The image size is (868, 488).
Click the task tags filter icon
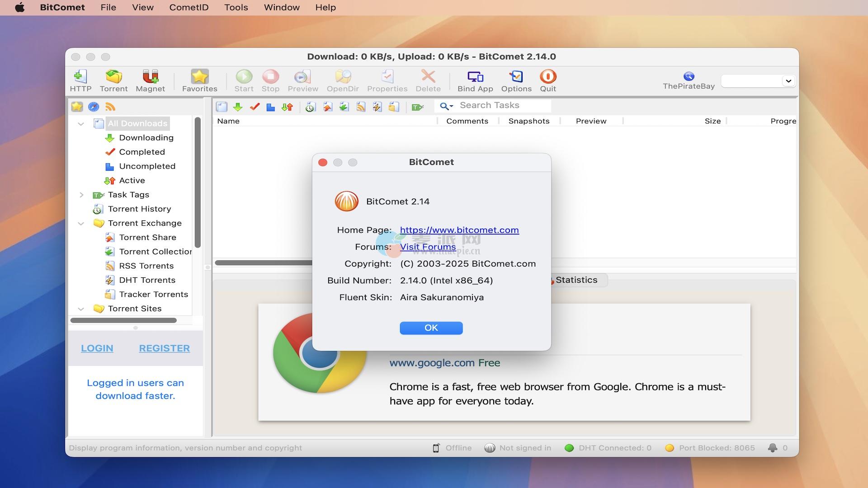417,107
